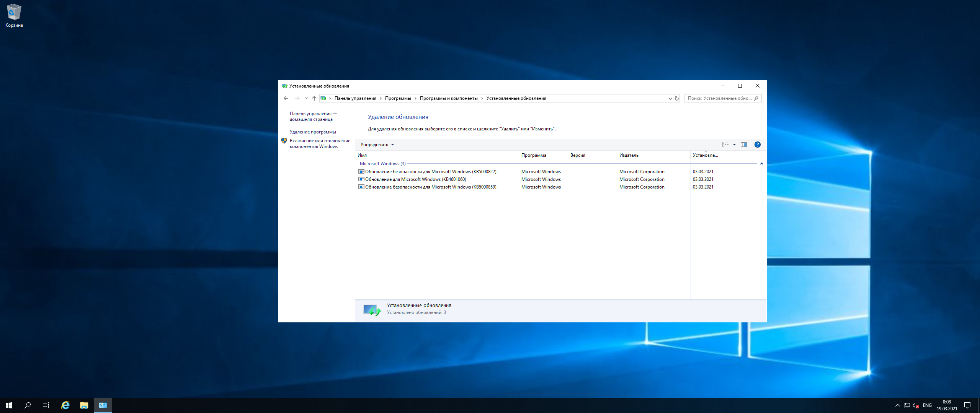The width and height of the screenshot is (980, 413).
Task: Open Удаление программы link
Action: point(313,132)
